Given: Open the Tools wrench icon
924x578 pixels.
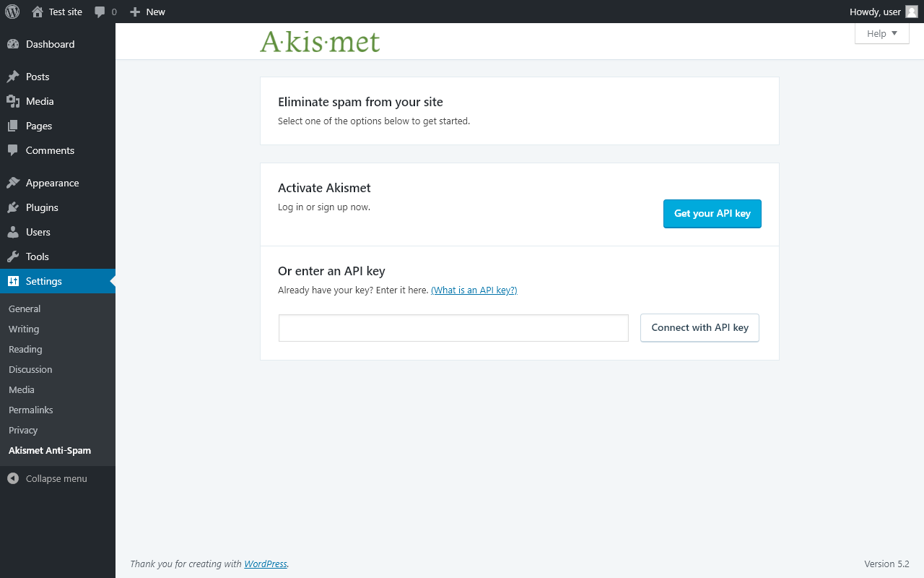Looking at the screenshot, I should click(x=13, y=256).
